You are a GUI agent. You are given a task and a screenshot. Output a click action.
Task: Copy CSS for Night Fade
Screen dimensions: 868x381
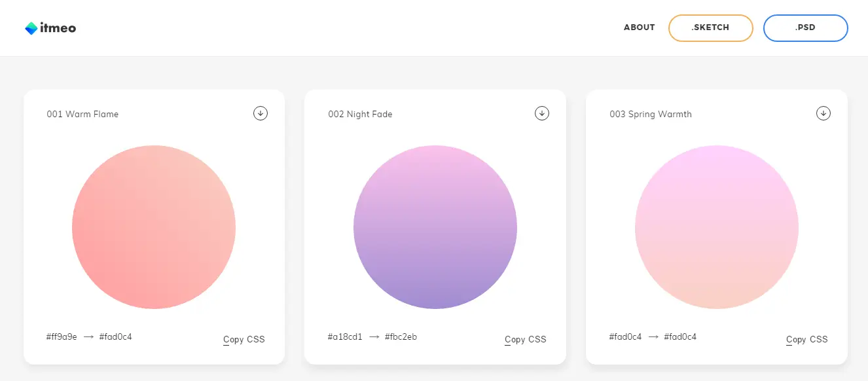click(526, 339)
